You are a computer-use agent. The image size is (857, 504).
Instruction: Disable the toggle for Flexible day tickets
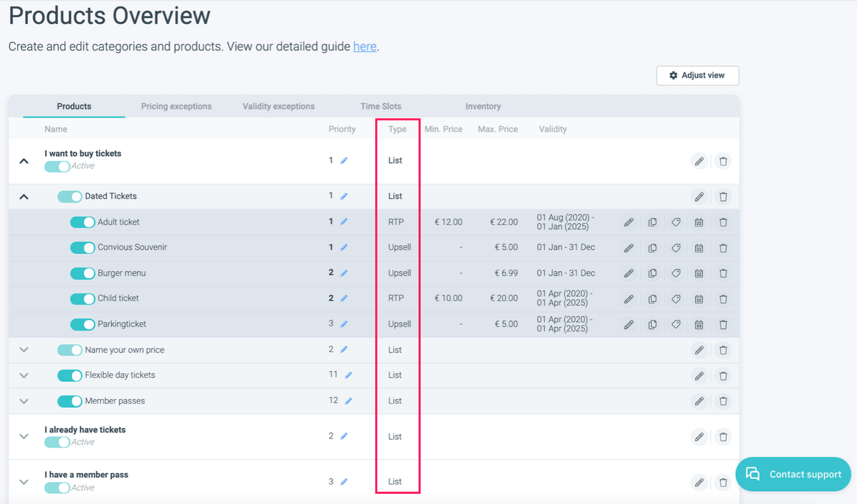(x=70, y=375)
